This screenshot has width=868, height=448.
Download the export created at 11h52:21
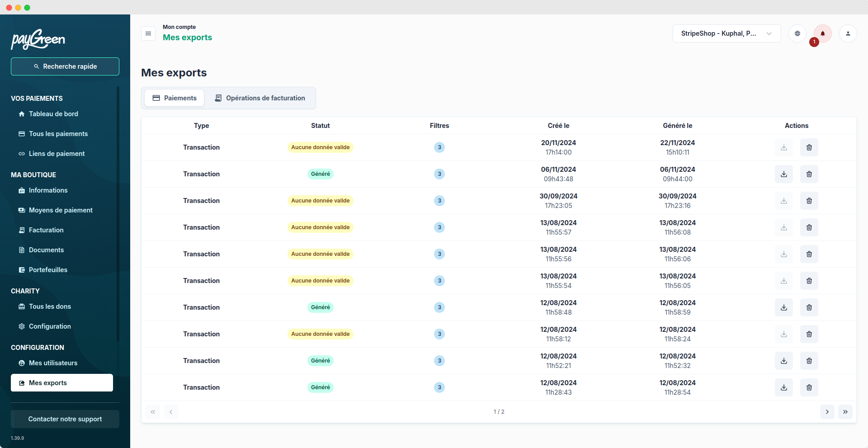pos(783,361)
